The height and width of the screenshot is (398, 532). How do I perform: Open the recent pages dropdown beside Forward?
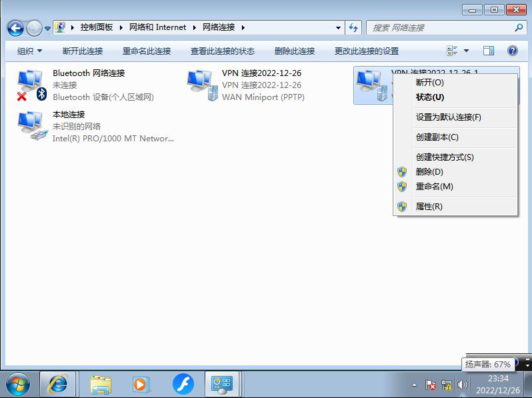coord(47,29)
